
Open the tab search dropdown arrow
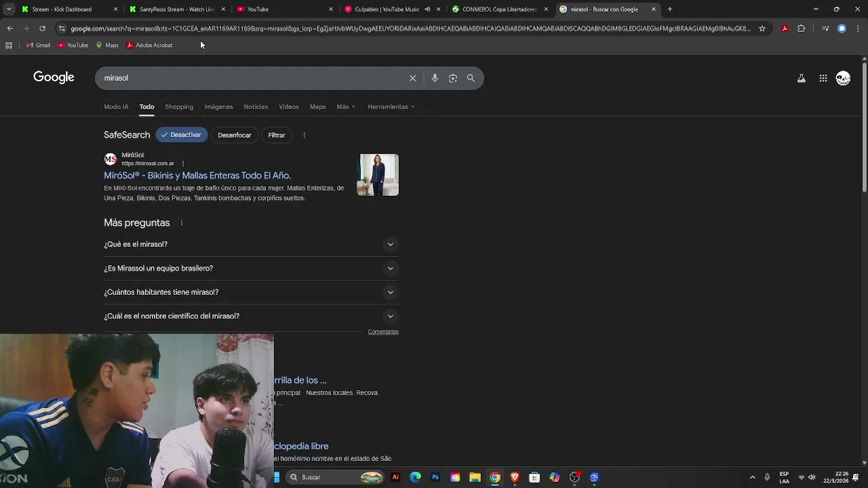point(9,9)
